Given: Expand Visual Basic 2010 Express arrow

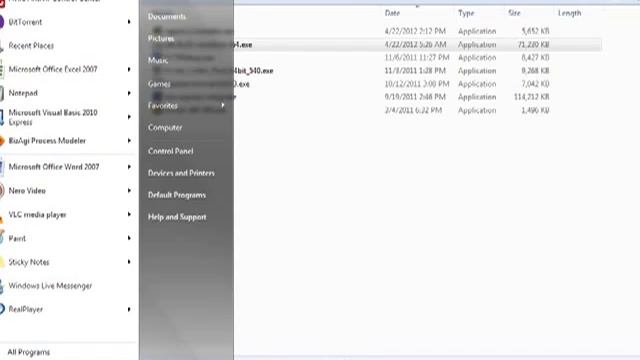Looking at the screenshot, I should 129,117.
